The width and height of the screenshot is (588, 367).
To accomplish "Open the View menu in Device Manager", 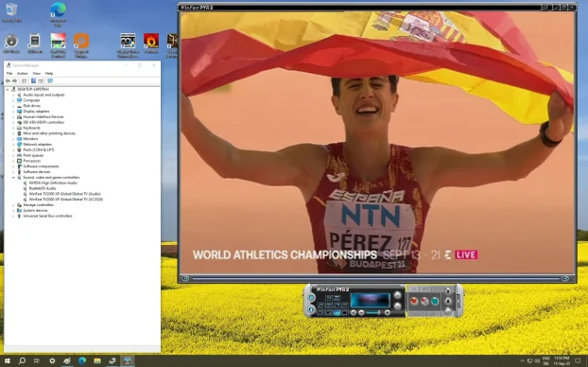I will click(x=36, y=74).
